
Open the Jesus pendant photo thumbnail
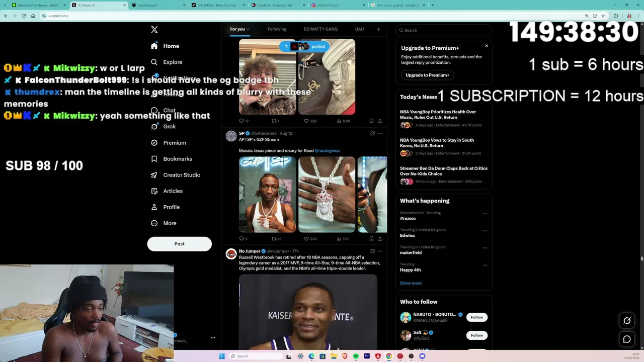(x=327, y=195)
